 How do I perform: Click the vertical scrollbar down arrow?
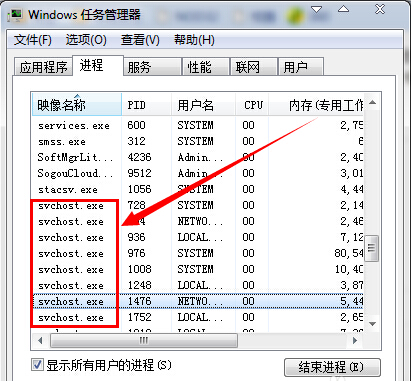(373, 324)
